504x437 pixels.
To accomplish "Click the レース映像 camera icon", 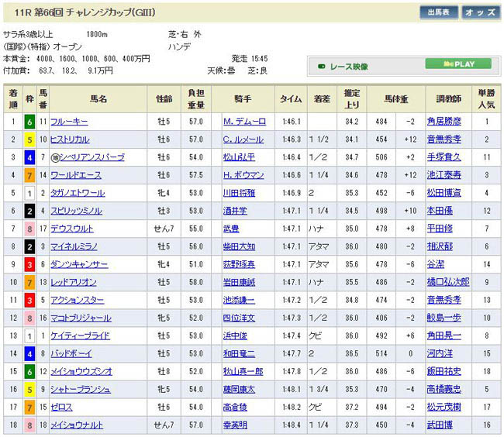I will point(322,66).
